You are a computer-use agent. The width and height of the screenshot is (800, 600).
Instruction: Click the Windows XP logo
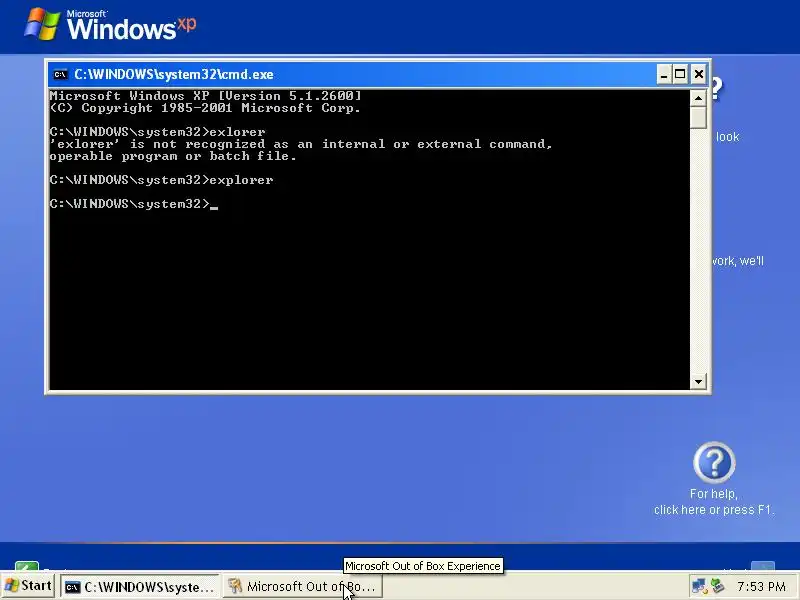[x=110, y=24]
